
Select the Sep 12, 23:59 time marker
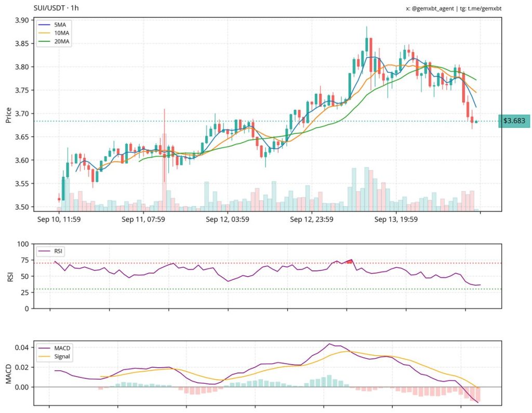click(312, 220)
